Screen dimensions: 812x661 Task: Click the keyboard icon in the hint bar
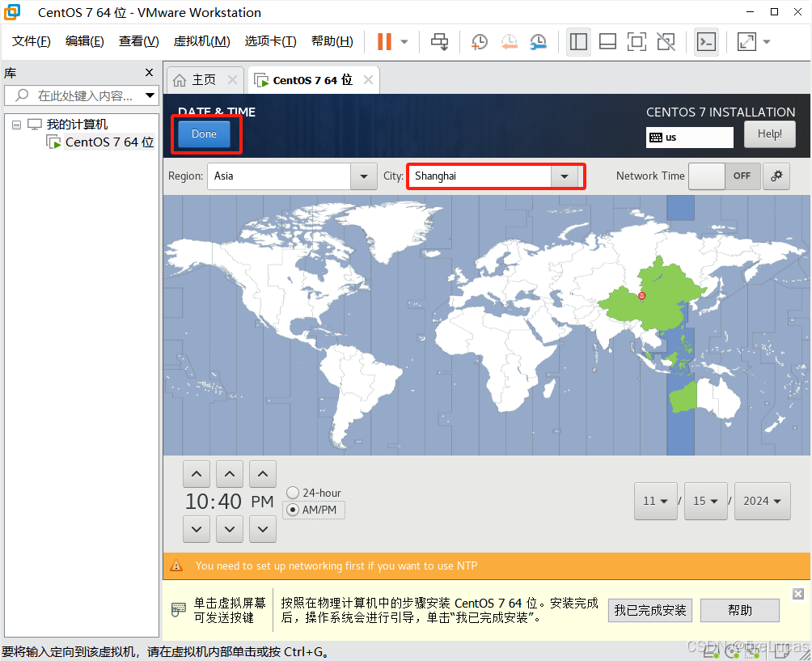178,609
